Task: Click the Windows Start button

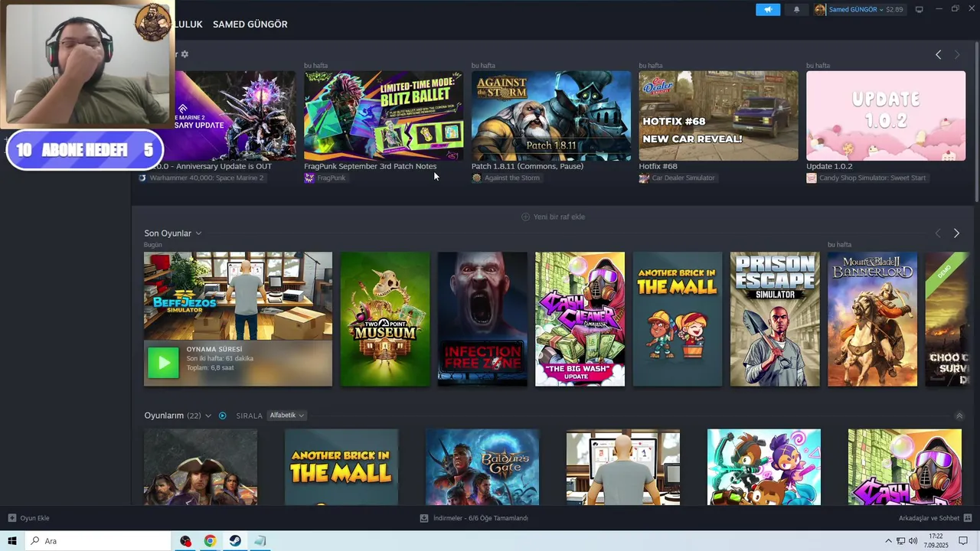Action: (12, 541)
